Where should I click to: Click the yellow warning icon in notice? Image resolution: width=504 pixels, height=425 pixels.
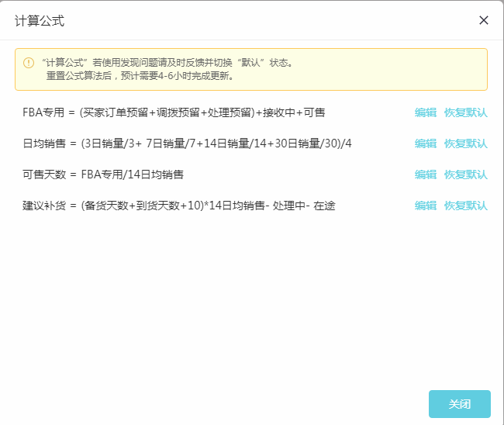pyautogui.click(x=29, y=63)
